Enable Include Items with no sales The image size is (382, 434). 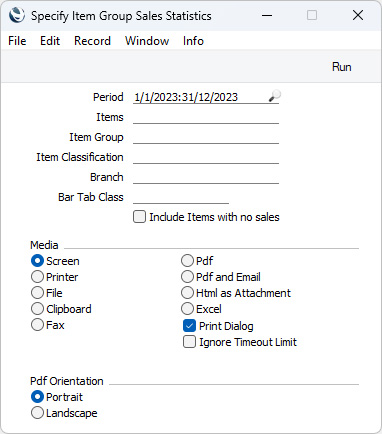pyautogui.click(x=139, y=217)
